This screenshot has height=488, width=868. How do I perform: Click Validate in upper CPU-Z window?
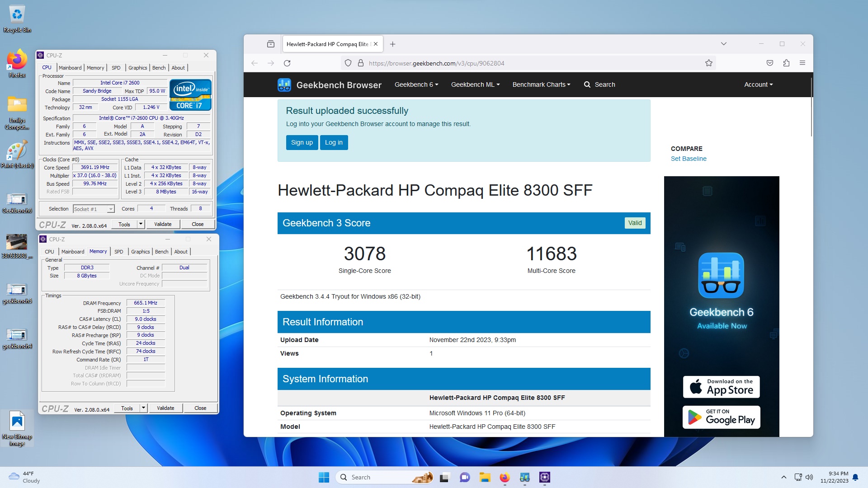pos(163,224)
